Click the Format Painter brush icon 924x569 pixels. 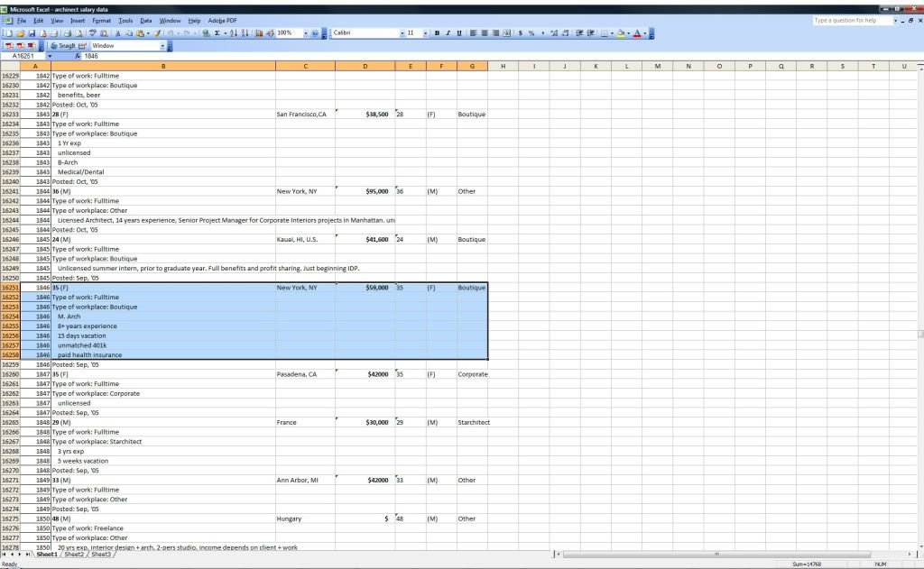pos(157,33)
